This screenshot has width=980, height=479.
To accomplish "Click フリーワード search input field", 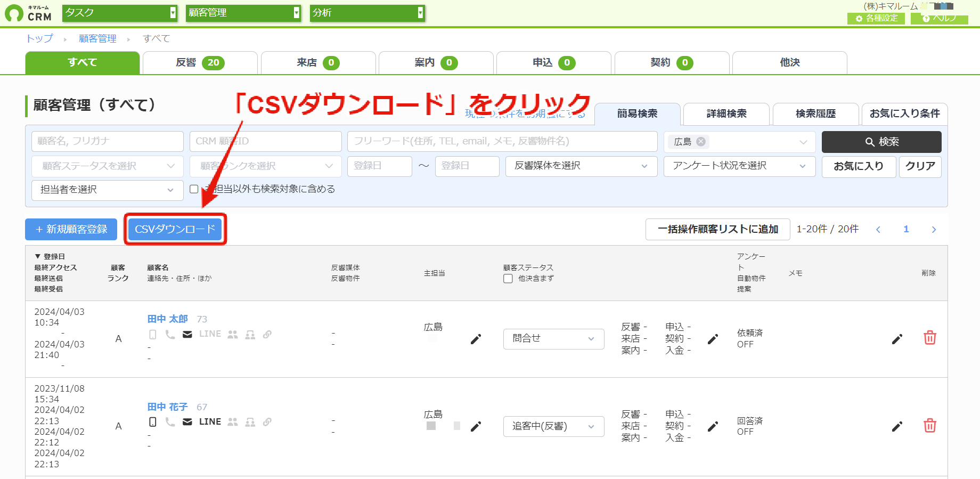I will [502, 142].
